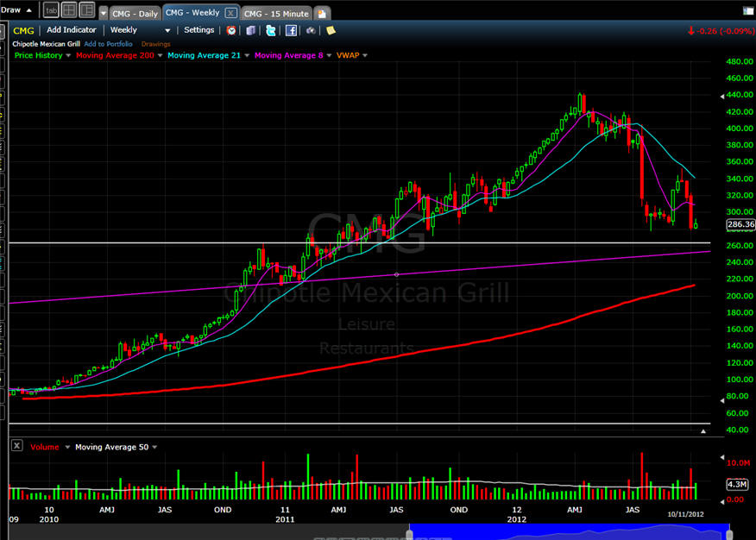Click the camera snapshot icon
Screen dimensions: 756x540
pyautogui.click(x=311, y=30)
